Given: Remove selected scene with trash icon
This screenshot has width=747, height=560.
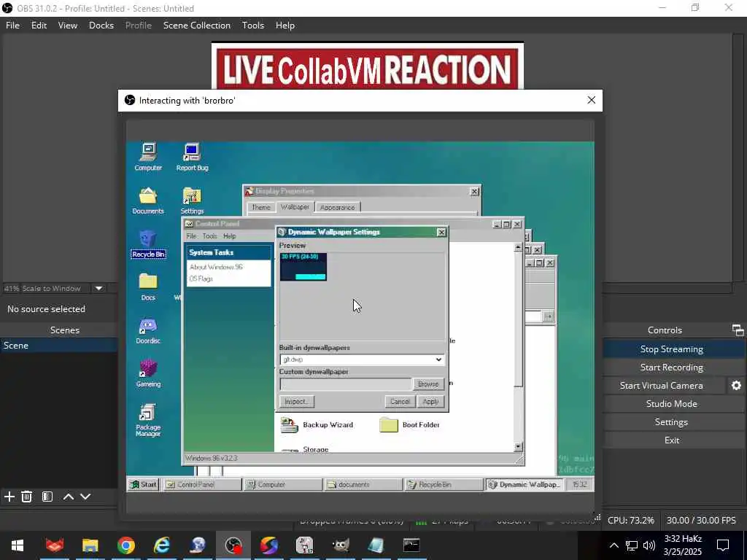Looking at the screenshot, I should (27, 497).
